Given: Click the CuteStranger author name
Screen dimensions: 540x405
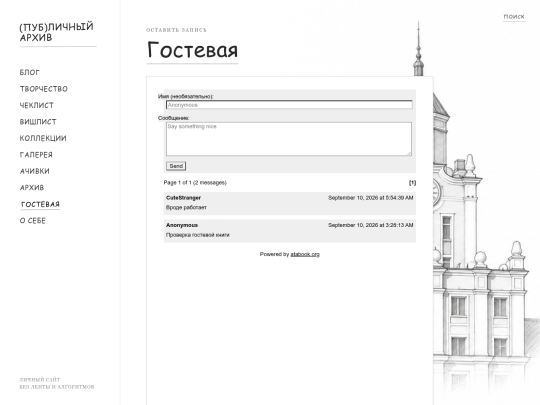Looking at the screenshot, I should pyautogui.click(x=183, y=198).
